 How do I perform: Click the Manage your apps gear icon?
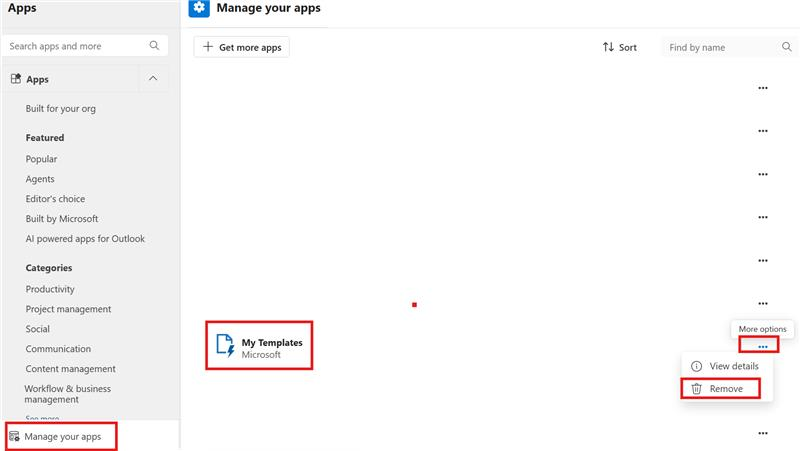[x=199, y=8]
